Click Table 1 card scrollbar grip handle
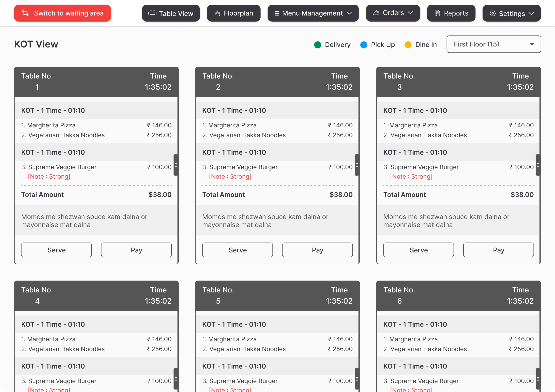The width and height of the screenshot is (555, 392). pyautogui.click(x=176, y=165)
